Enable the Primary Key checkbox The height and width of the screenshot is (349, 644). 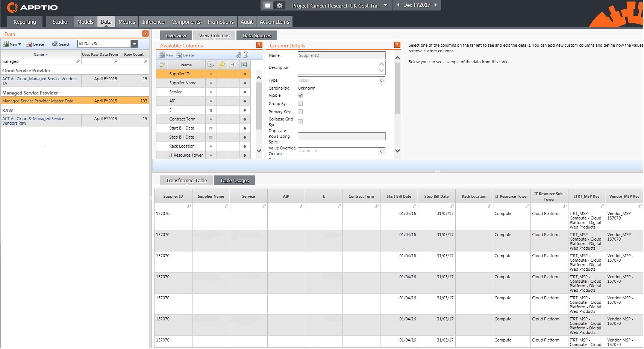(300, 112)
